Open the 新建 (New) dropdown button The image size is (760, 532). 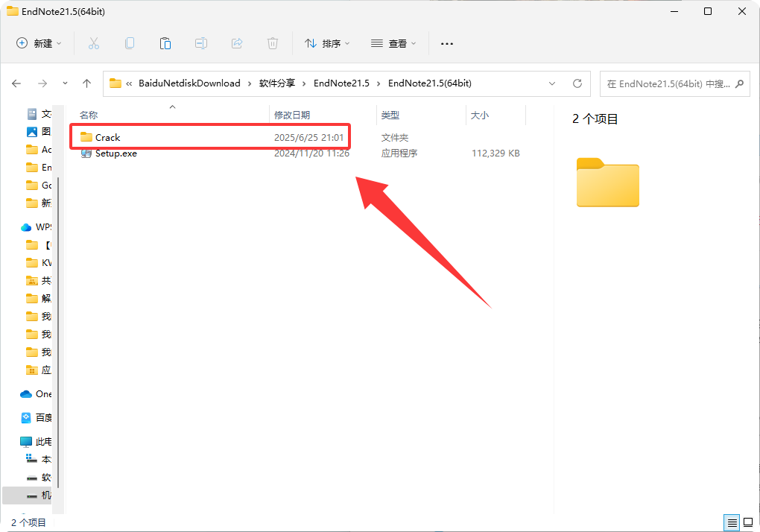[39, 44]
